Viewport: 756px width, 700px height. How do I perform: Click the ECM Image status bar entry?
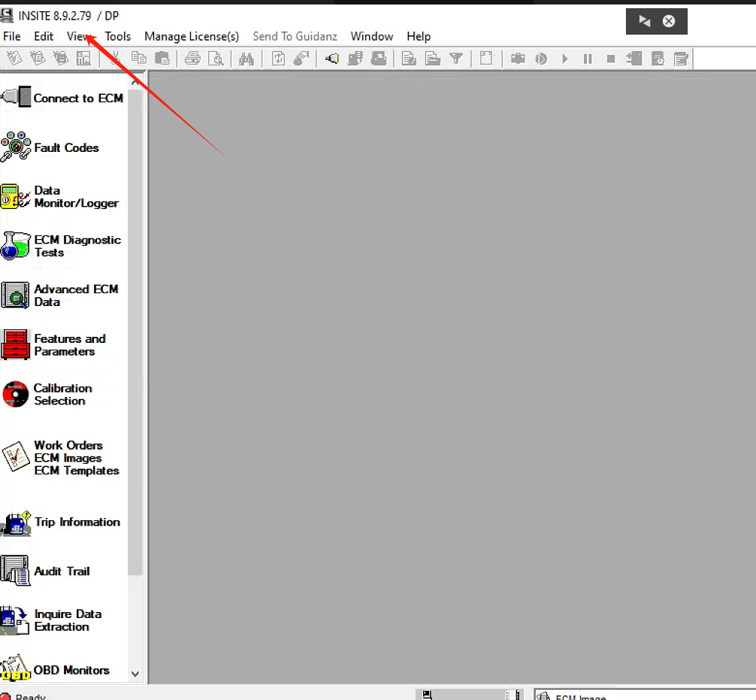click(581, 697)
